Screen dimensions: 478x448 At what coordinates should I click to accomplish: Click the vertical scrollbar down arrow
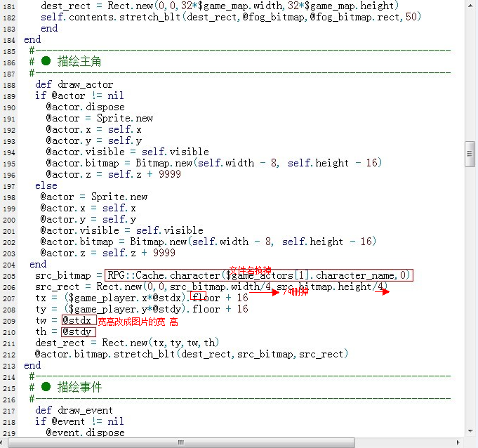[470, 431]
